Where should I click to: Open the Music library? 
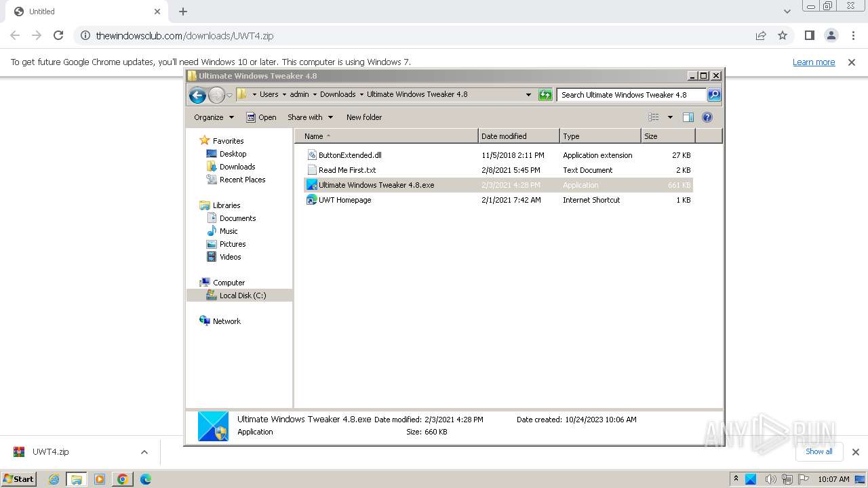point(229,231)
